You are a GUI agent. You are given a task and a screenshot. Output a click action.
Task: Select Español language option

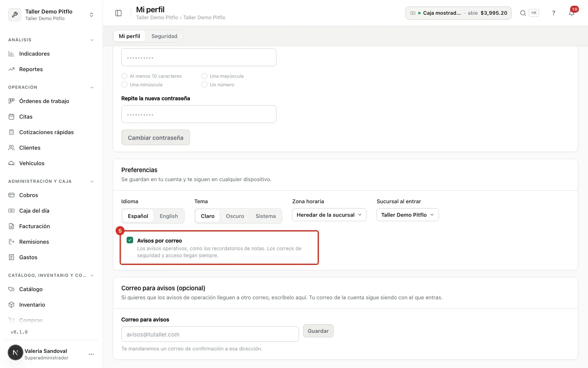click(138, 216)
